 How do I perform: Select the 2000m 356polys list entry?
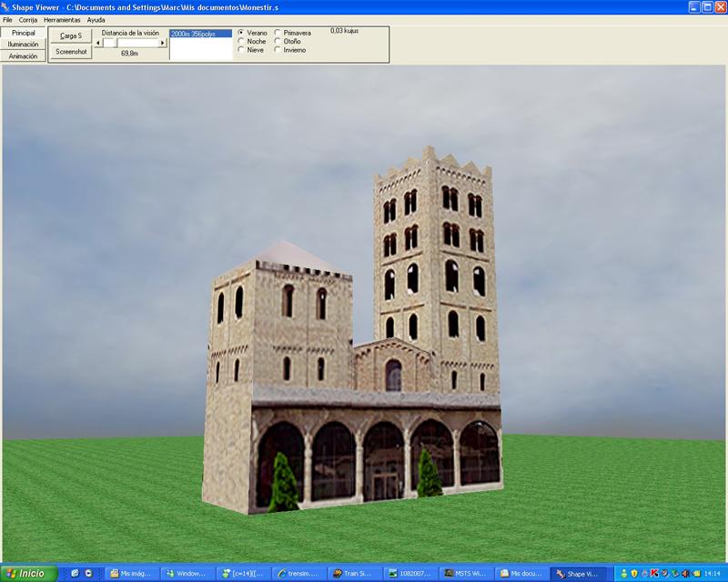click(200, 34)
